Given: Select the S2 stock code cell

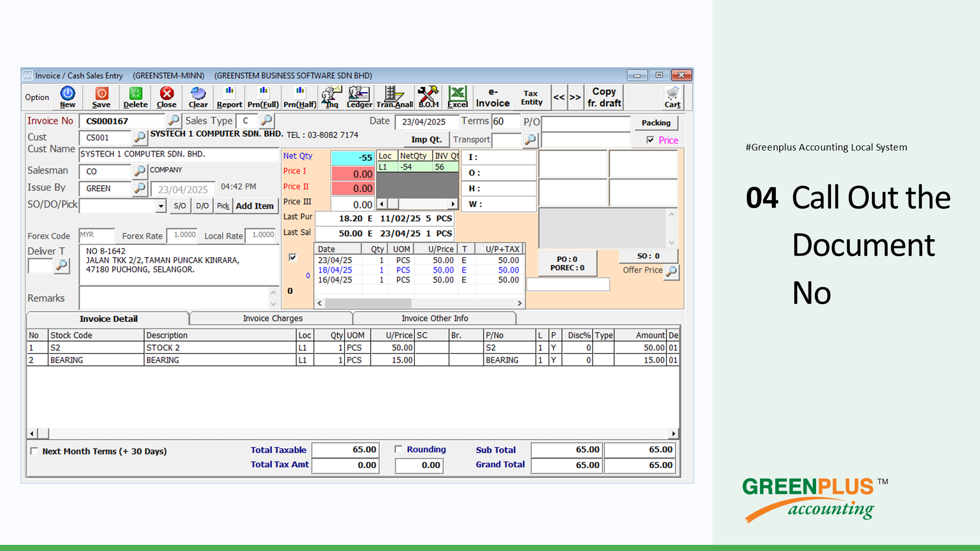Looking at the screenshot, I should [96, 347].
